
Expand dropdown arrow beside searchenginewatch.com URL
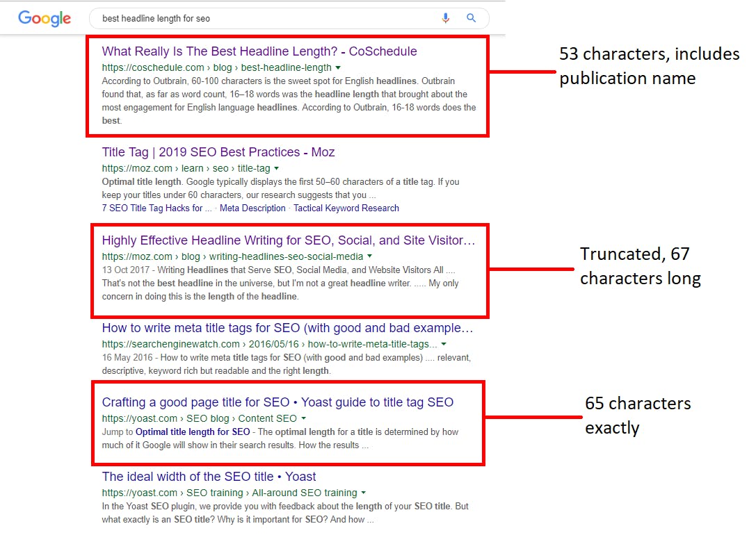(x=444, y=345)
